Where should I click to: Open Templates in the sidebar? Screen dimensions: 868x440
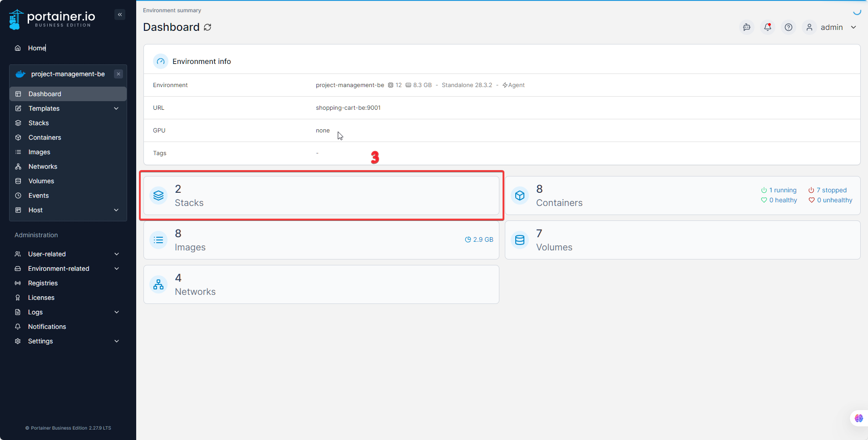[68, 108]
